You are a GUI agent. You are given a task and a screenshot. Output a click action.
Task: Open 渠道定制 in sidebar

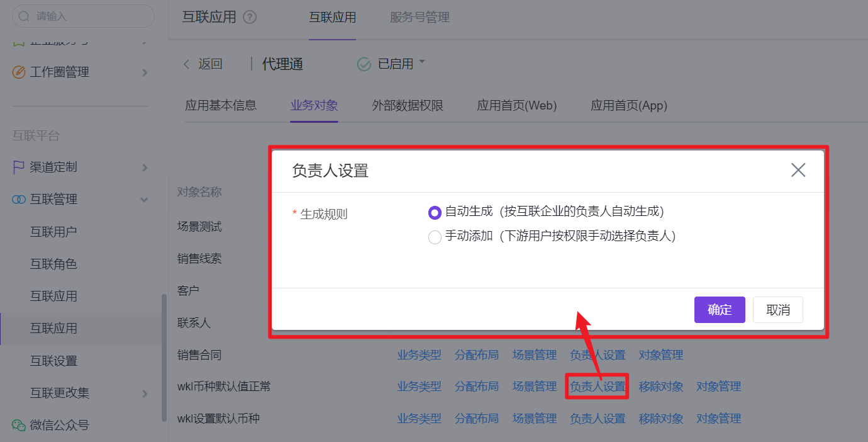pos(53,167)
